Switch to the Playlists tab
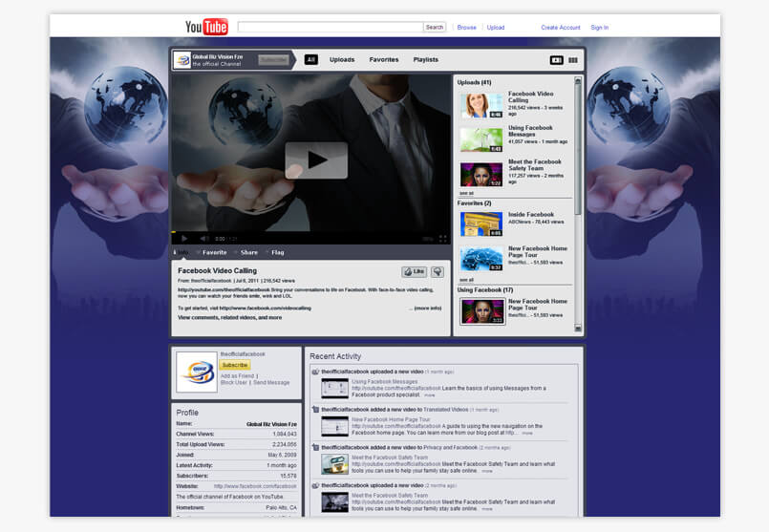Screen dimensions: 769x532 click(426, 60)
